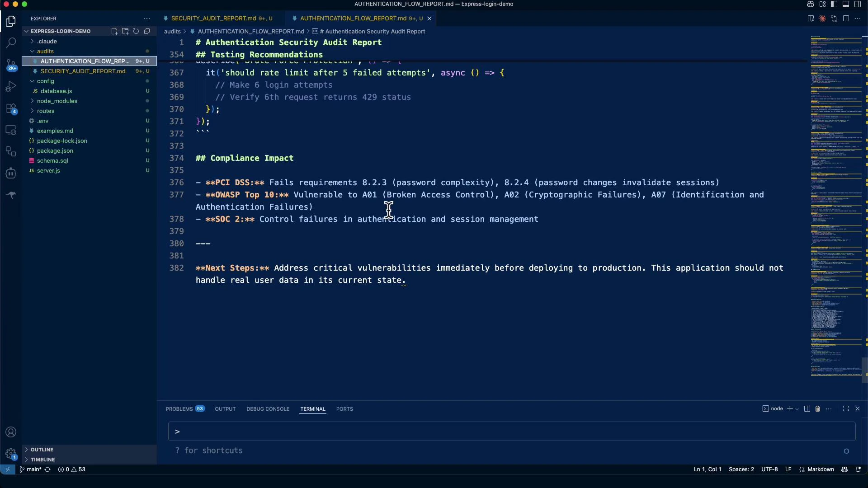The height and width of the screenshot is (488, 868).
Task: Switch to the PORTS panel tab
Action: pos(344,409)
